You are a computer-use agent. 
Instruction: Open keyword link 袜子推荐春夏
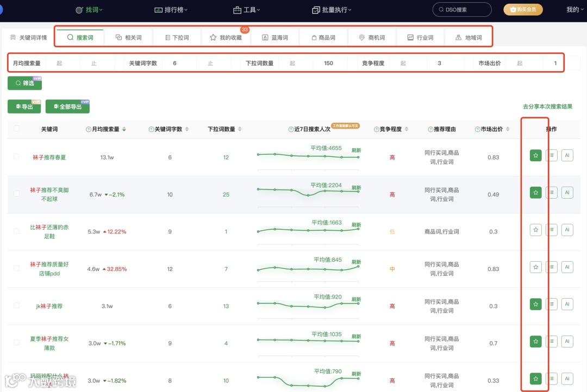pos(49,157)
